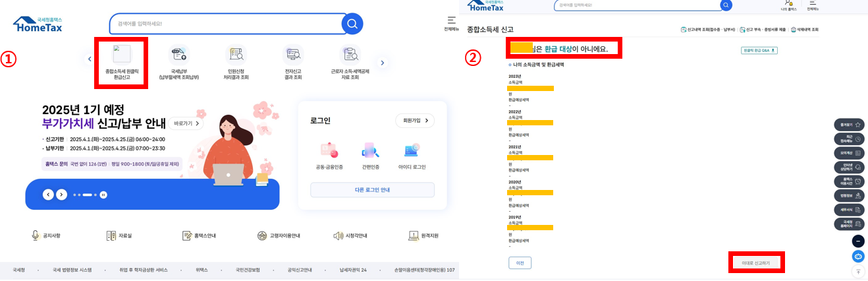
Task: Open 삭제내역 조회 link
Action: [x=805, y=30]
